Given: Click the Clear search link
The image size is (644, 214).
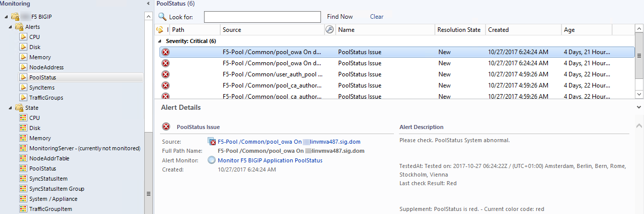Looking at the screenshot, I should [x=377, y=17].
